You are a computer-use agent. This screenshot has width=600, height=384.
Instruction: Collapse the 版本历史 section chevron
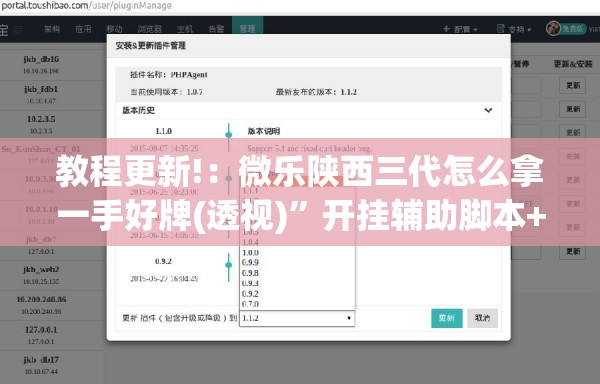point(488,111)
